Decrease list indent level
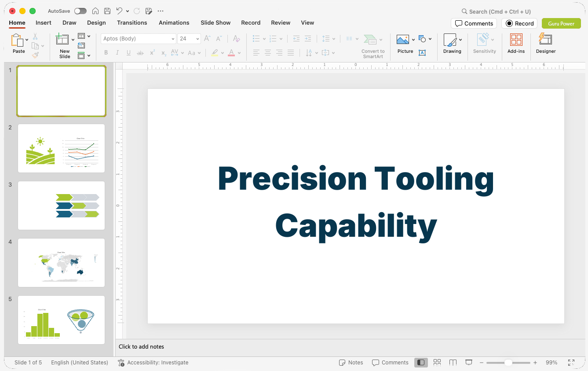This screenshot has height=371, width=588. 296,39
